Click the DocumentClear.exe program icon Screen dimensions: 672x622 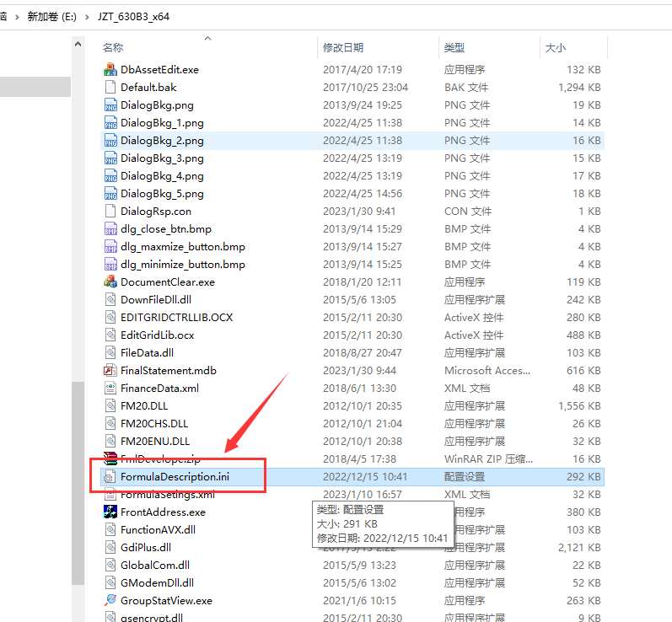pos(110,282)
